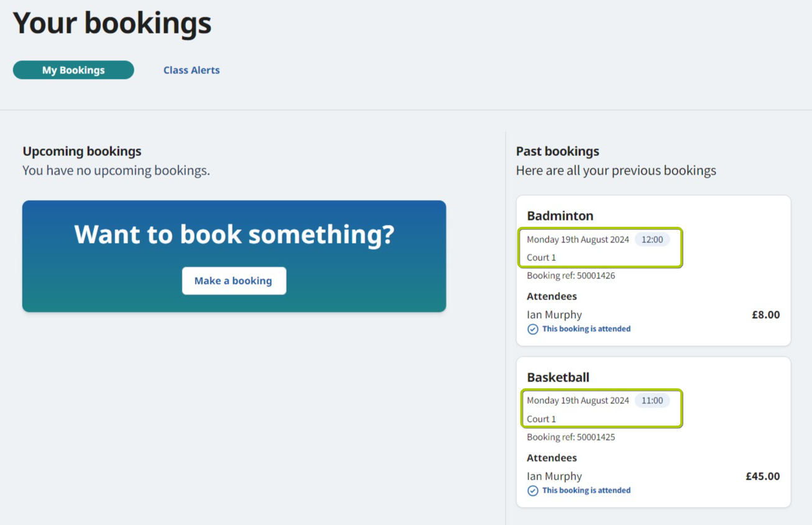Viewport: 812px width, 525px height.
Task: Click the Make a booking button
Action: 234,281
